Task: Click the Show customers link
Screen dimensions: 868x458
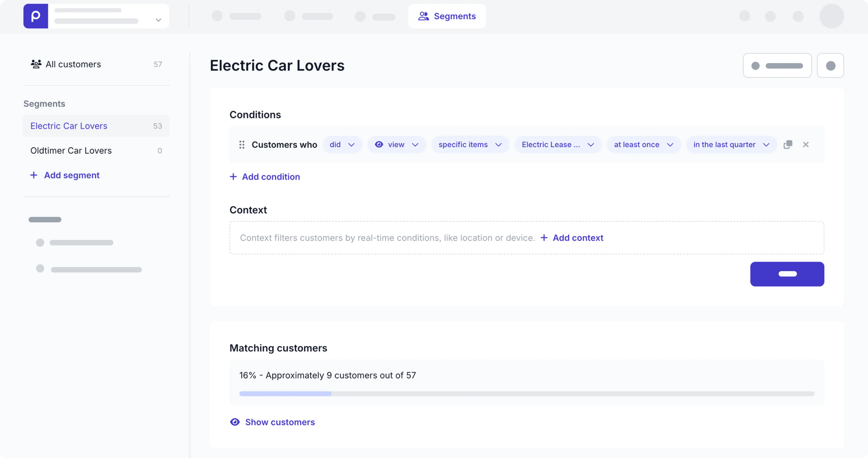Action: coord(280,422)
